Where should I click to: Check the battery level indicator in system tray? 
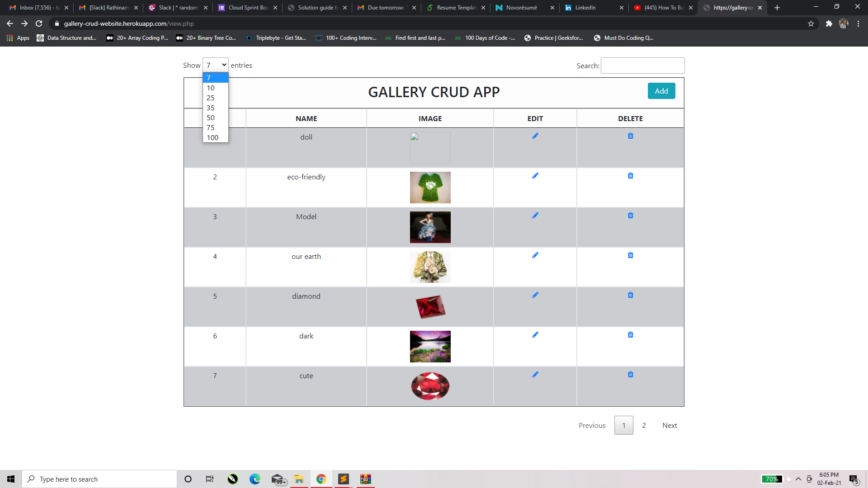pyautogui.click(x=773, y=479)
